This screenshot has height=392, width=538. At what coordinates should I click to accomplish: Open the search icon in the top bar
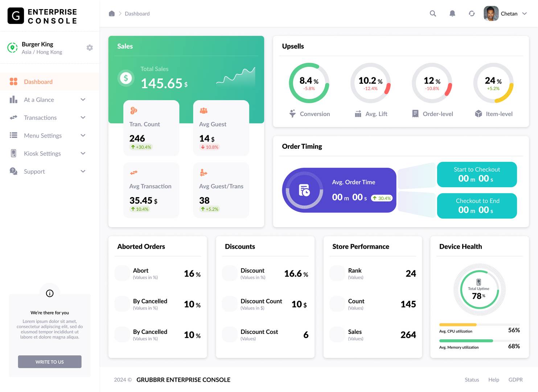point(433,13)
